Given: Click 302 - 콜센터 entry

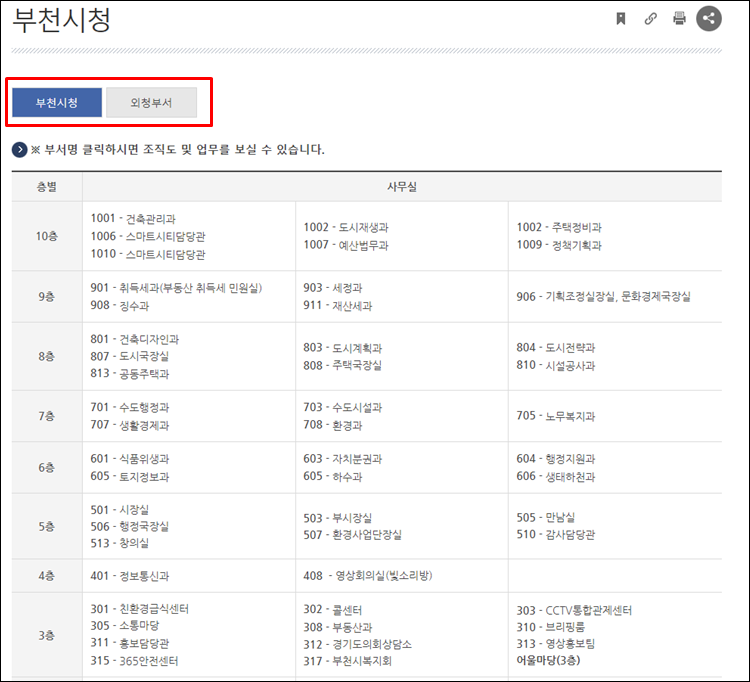Looking at the screenshot, I should [x=332, y=610].
